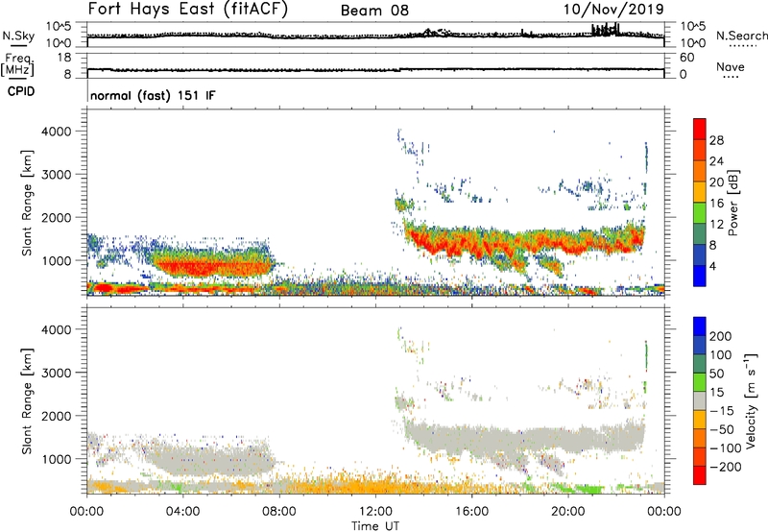Click the date "10/Nov/2019"
Image resolution: width=768 pixels, height=532 pixels.
click(613, 9)
